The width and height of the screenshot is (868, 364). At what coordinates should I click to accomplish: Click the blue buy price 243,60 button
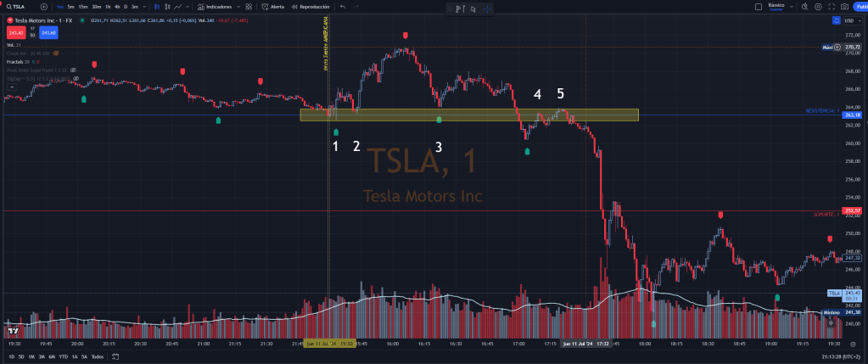[x=48, y=32]
